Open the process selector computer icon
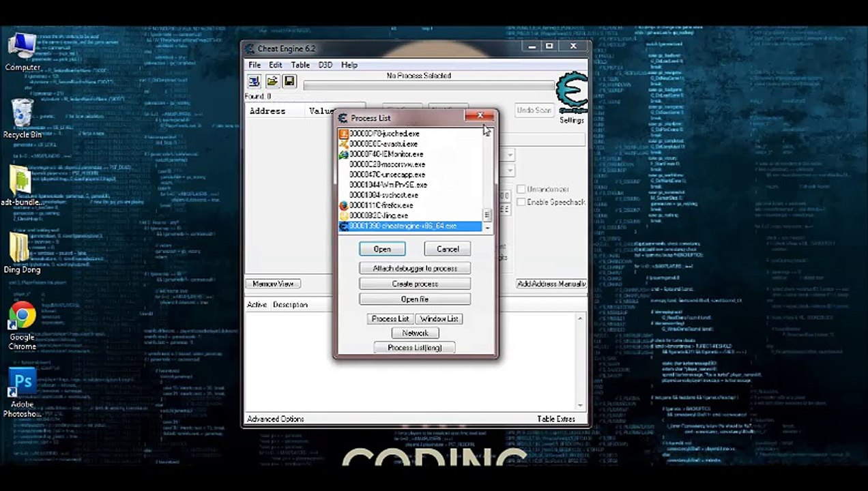Screen dimensions: 868x491 coord(254,82)
